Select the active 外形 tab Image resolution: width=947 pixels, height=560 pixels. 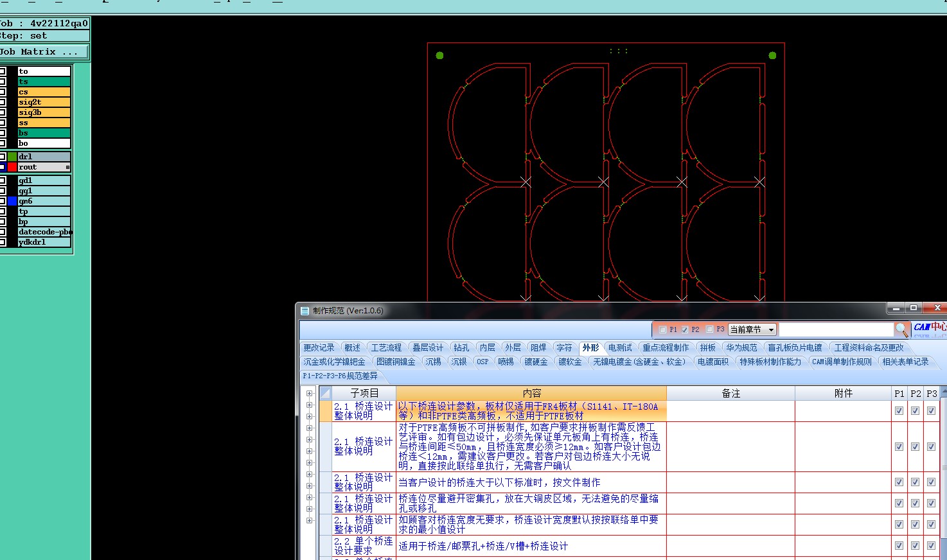(590, 347)
